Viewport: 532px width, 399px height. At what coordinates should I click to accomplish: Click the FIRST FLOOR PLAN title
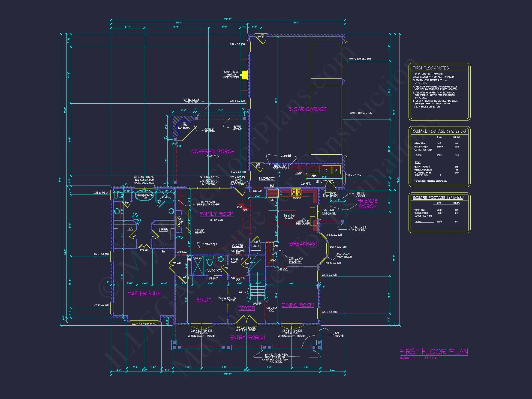tap(434, 352)
